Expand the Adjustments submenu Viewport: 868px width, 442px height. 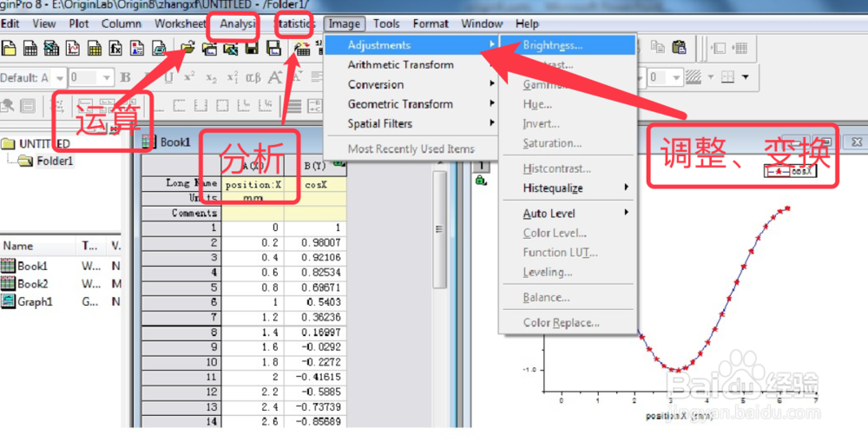(411, 45)
